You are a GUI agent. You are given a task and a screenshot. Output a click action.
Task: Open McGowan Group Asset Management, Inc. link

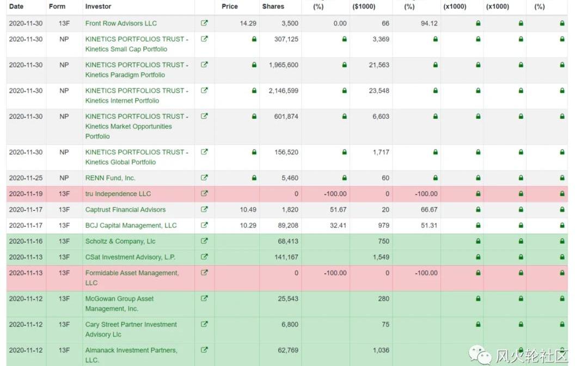[x=120, y=304]
